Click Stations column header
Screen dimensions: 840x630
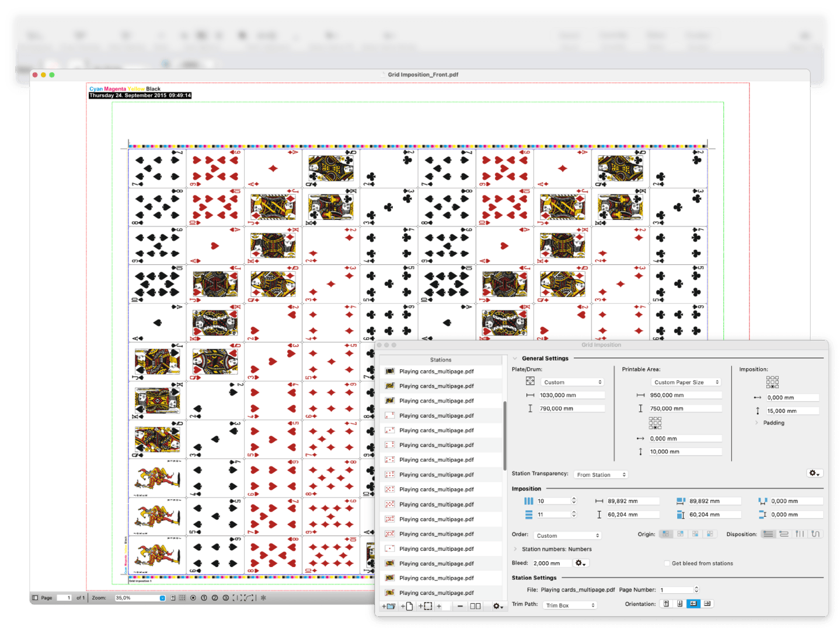tap(441, 360)
